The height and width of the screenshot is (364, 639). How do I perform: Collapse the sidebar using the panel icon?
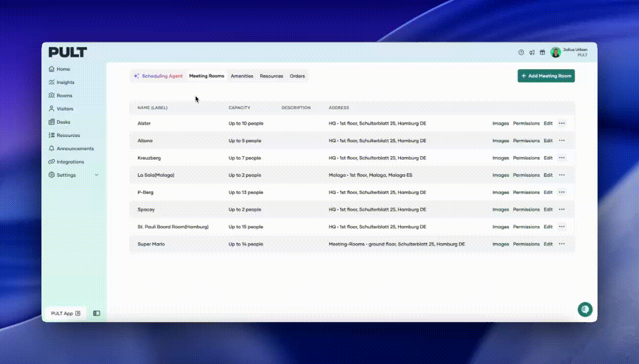97,313
